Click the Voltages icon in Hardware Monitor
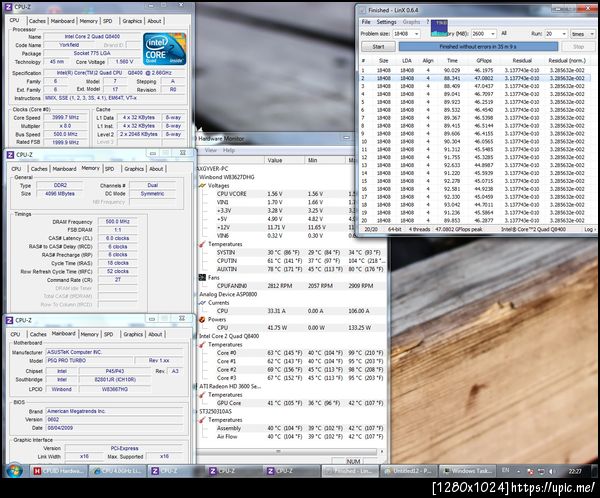600x498 pixels. 202,186
